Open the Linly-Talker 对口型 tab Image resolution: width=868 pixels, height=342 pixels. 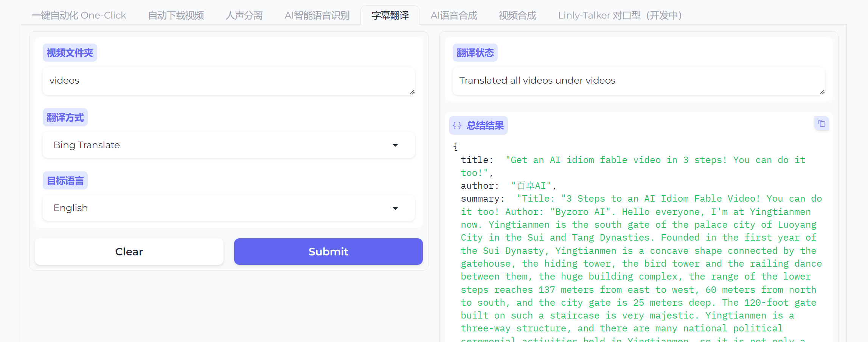coord(620,16)
